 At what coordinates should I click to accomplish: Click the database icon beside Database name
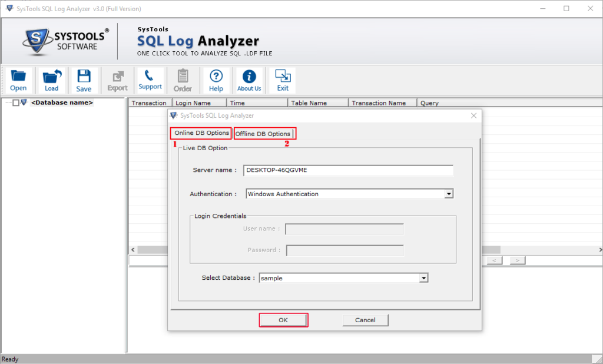coord(24,102)
